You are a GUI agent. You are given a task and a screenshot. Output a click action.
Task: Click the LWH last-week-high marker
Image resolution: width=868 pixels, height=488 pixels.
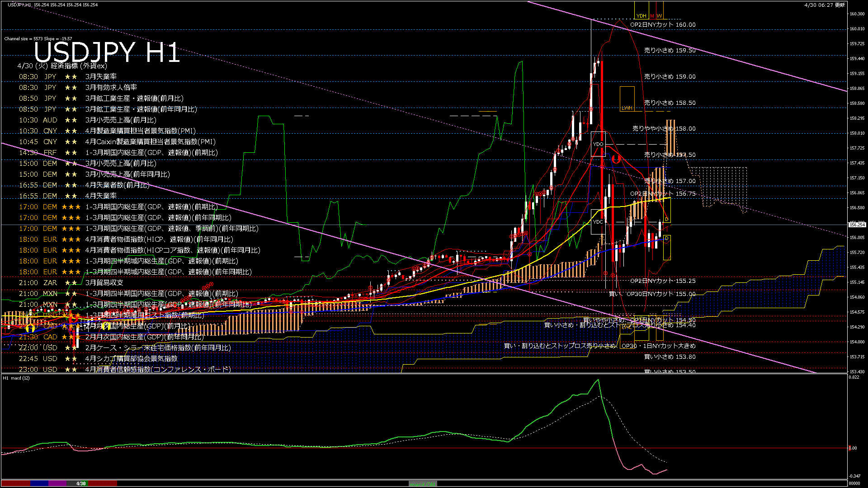coord(627,108)
